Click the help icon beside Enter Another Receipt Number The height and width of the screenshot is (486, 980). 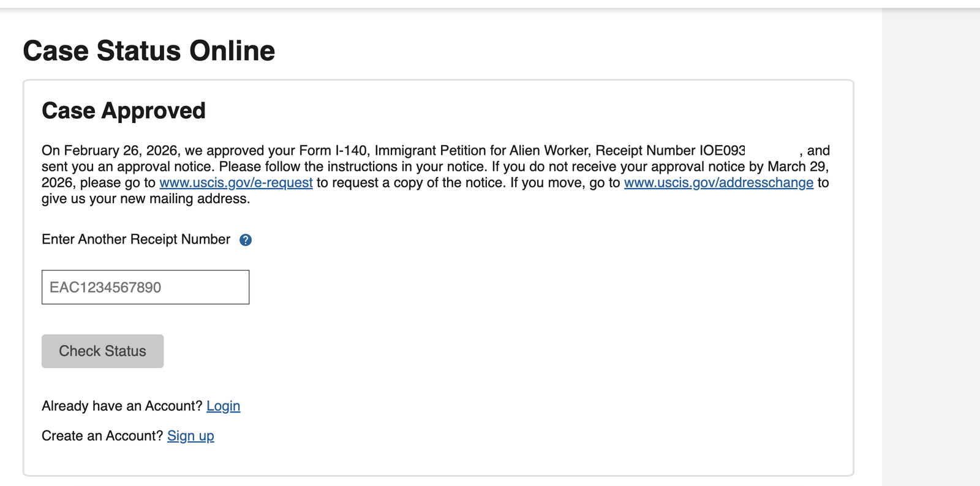pyautogui.click(x=246, y=240)
